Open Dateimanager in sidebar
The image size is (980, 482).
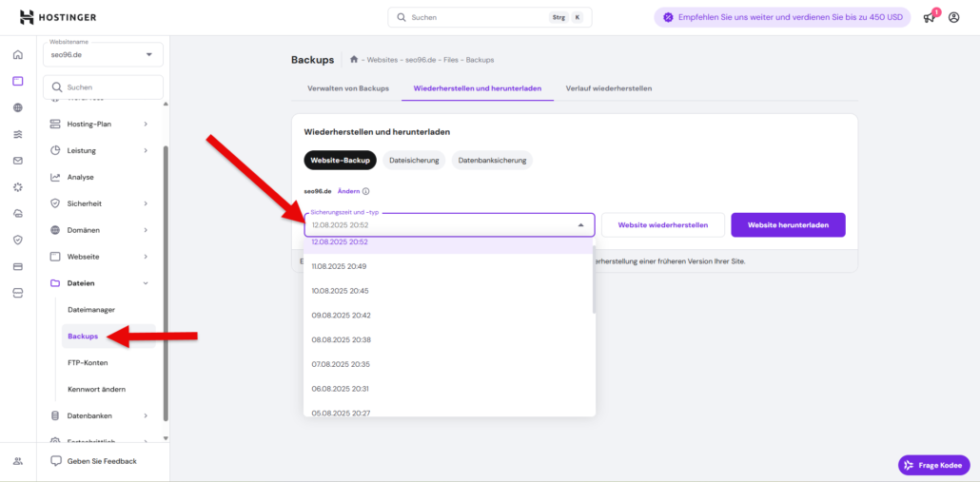(91, 310)
